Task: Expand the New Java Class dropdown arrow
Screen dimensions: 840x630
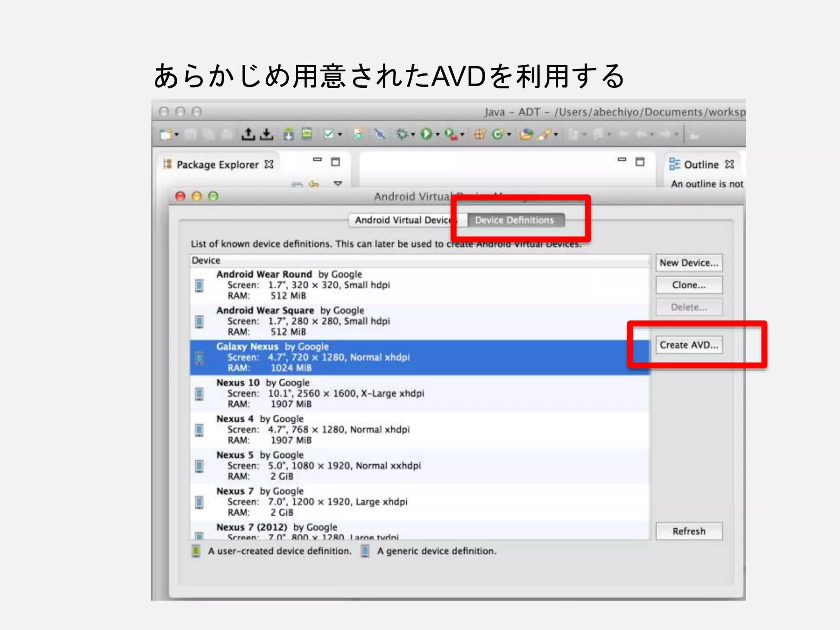Action: tap(509, 135)
